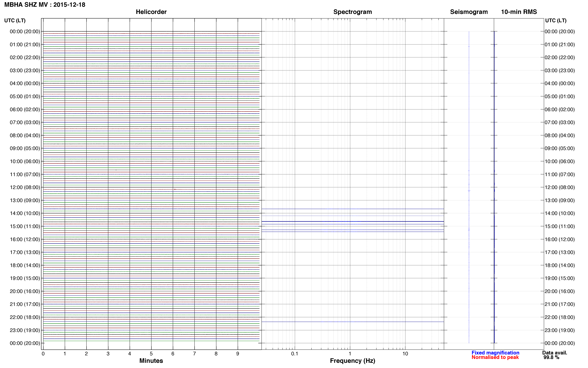Viewport: 588px width, 368px height.
Task: Click the title MBHA SHZ MV : 2015-12-18
Action: 45,5
